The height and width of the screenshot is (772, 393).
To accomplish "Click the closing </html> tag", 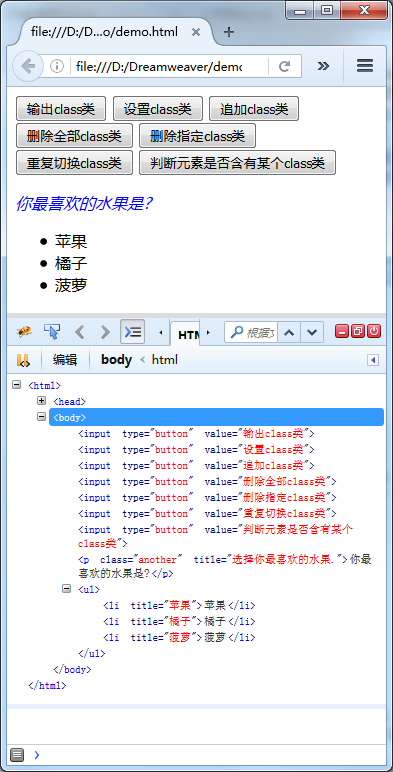I will click(47, 685).
